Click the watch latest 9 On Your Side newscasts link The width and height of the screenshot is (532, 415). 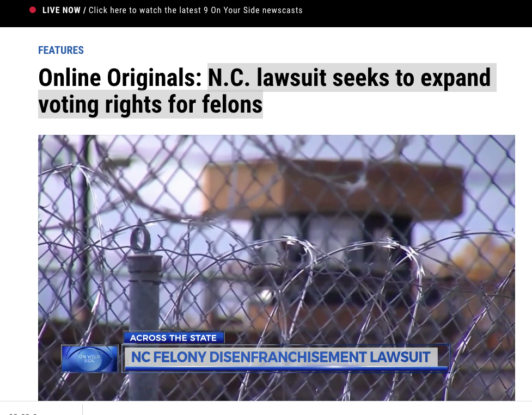(x=195, y=10)
